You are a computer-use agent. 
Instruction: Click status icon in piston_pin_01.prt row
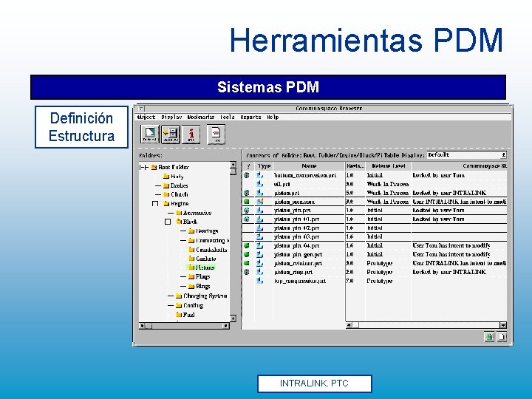click(x=247, y=219)
